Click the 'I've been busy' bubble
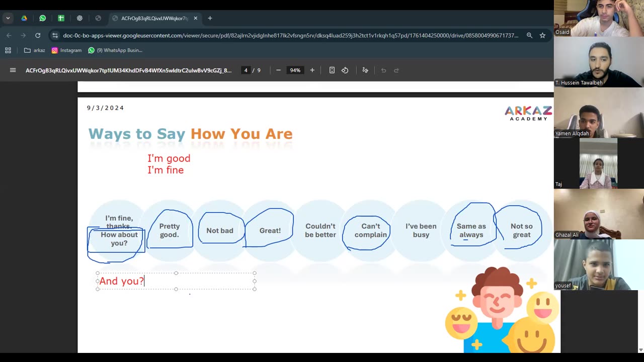 pos(421,230)
